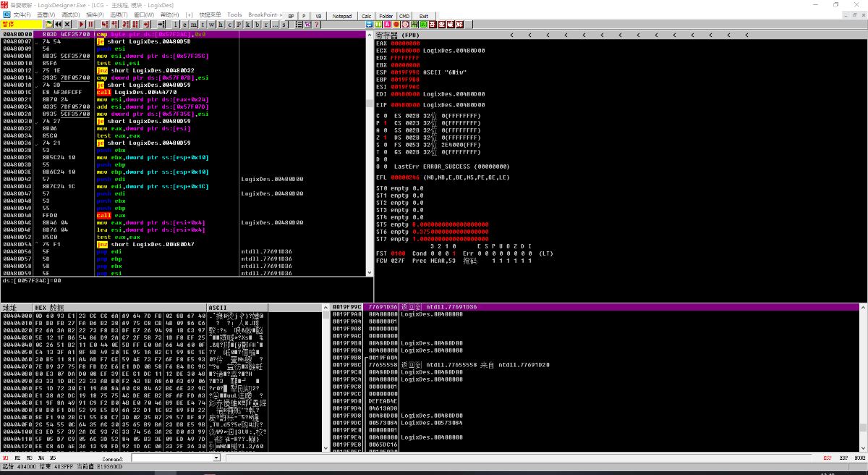Open Handles window with the 'h' button
The width and height of the screenshot is (868, 475).
tap(221, 24)
